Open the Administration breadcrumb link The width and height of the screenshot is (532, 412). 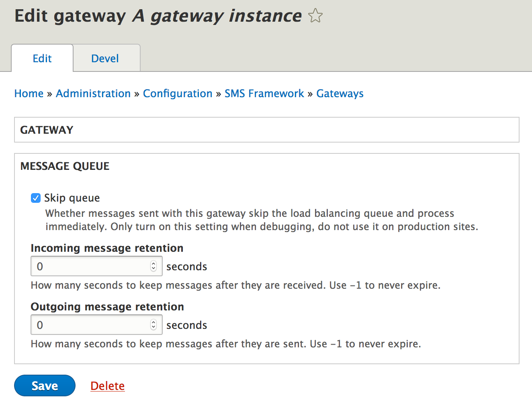click(93, 94)
